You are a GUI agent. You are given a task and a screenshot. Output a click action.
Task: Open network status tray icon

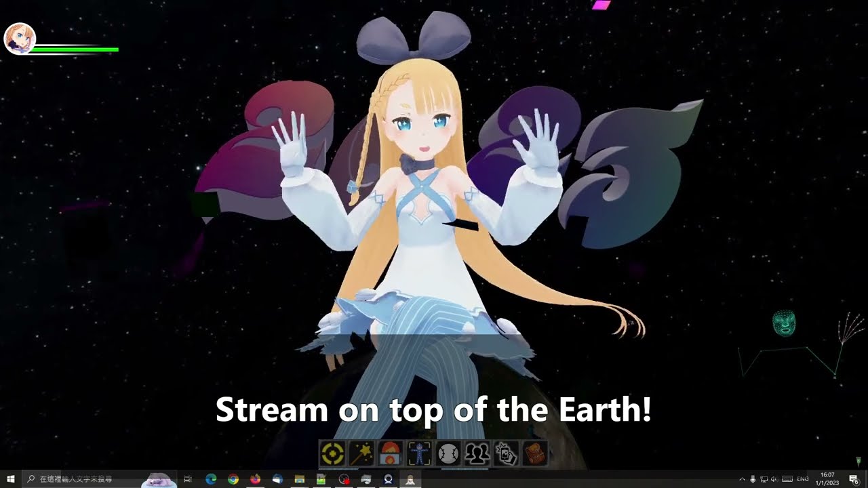point(764,479)
